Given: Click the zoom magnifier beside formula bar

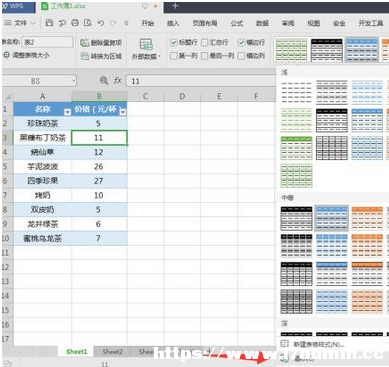Looking at the screenshot, I should pyautogui.click(x=104, y=80).
